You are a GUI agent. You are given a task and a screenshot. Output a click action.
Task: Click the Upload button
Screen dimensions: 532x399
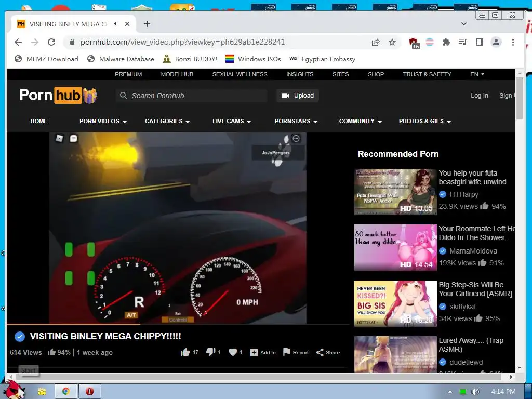click(x=297, y=96)
